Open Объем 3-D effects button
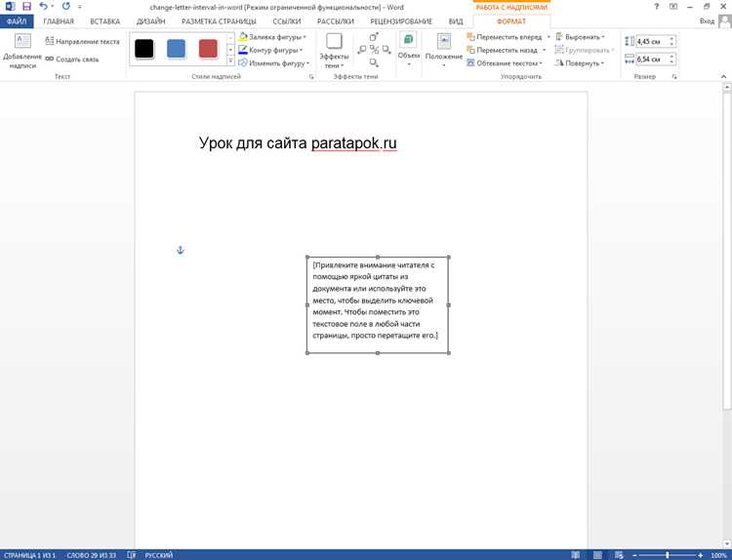The image size is (732, 560). tap(409, 51)
